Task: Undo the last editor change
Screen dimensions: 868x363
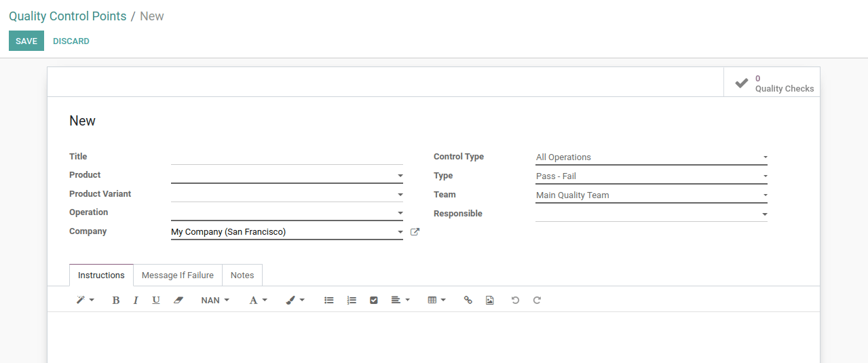Action: coord(515,300)
